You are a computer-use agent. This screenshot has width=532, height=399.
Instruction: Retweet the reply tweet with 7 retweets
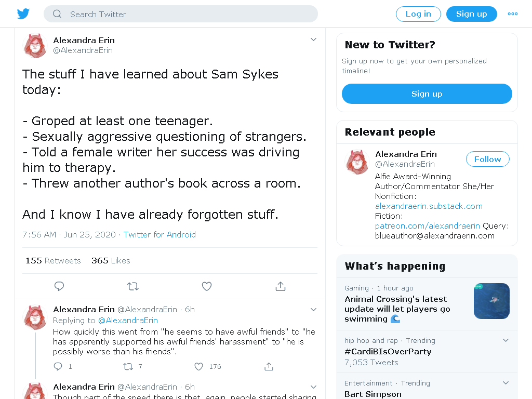(x=128, y=366)
